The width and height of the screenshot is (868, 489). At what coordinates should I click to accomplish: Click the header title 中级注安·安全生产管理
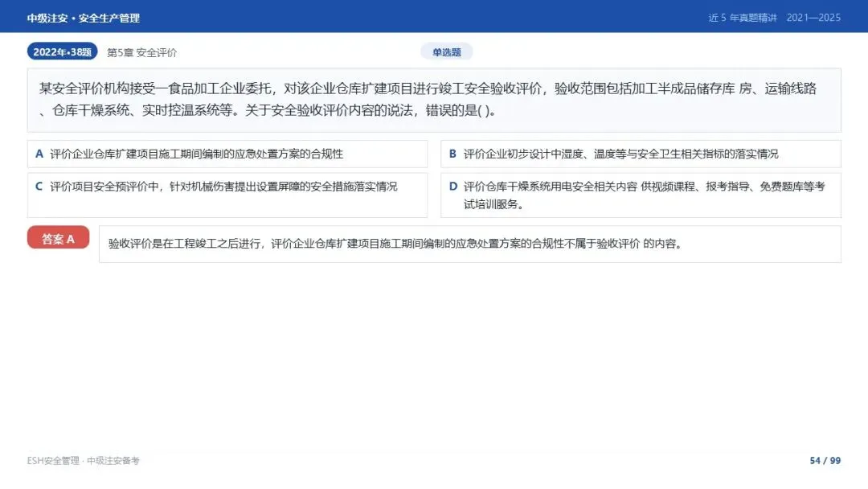point(84,18)
